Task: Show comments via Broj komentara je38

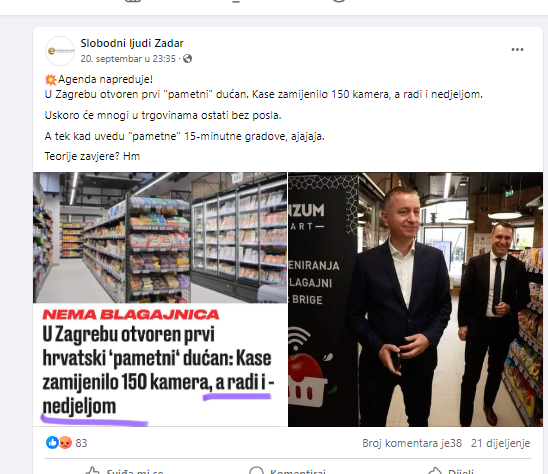Action: (412, 443)
